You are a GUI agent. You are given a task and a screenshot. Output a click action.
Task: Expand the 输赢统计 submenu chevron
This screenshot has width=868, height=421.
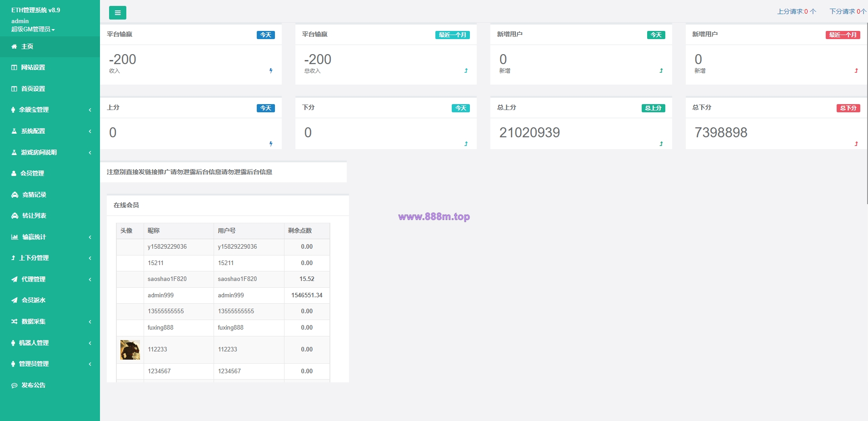90,237
